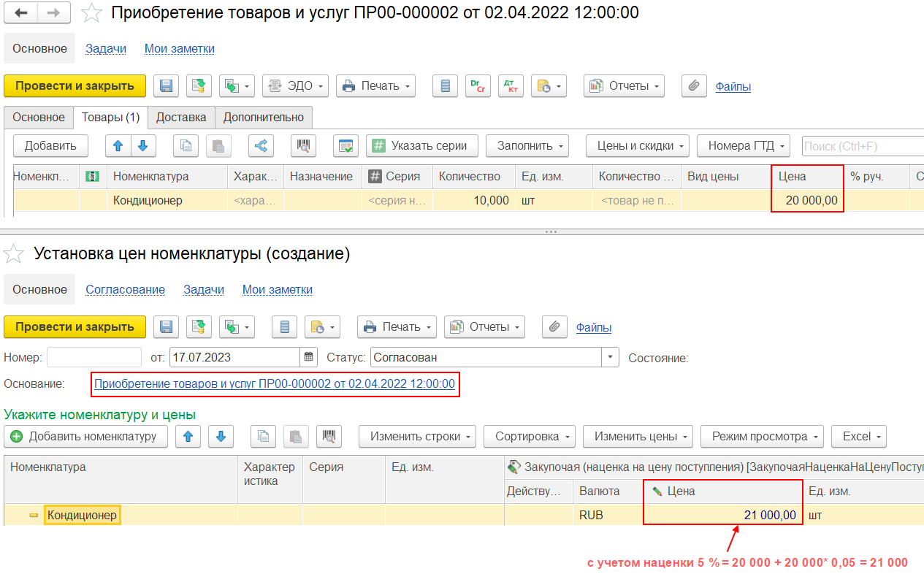Screen dimensions: 924x574
Task: Collapse the Кондиционер row in price table
Action: pos(34,516)
